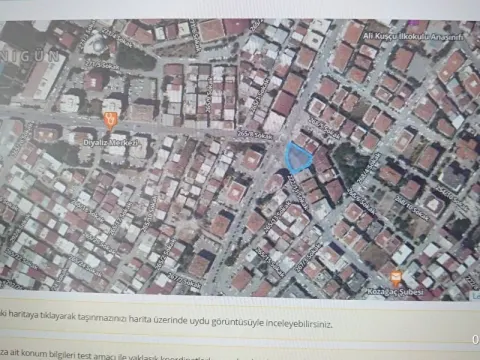
Task: Click the sentence ending with inceleyebilirsiniz
Action: pyautogui.click(x=166, y=319)
